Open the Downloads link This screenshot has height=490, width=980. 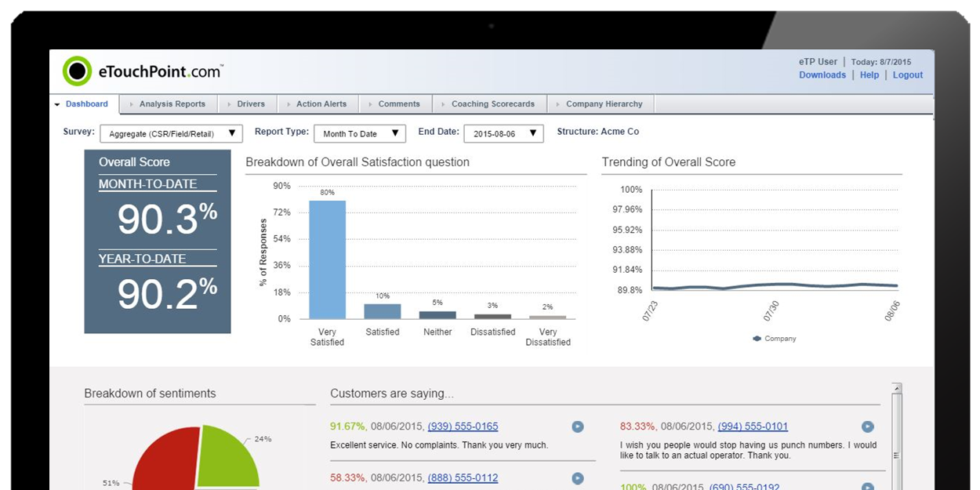tap(822, 75)
